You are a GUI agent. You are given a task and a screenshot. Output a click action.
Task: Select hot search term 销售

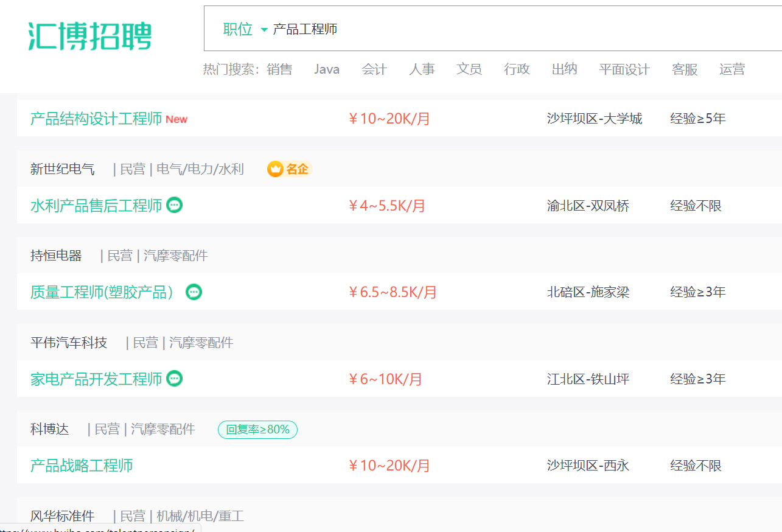pos(279,69)
